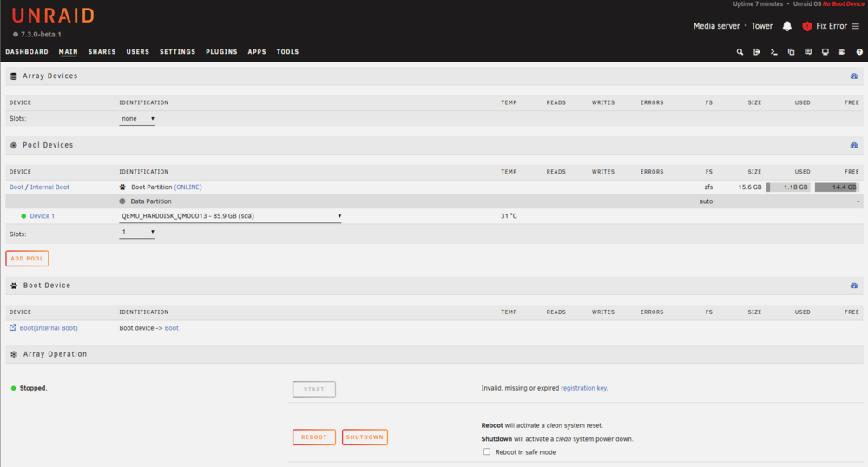Click the paw icon beside Boot Device heading
The height and width of the screenshot is (467, 868).
coord(14,286)
